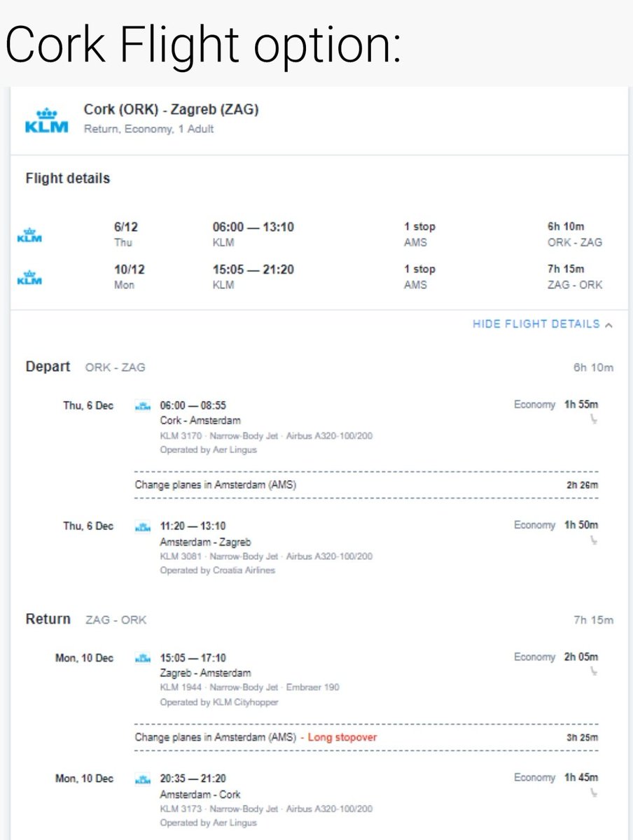
Task: Click the 'Return' section heading
Action: [48, 619]
